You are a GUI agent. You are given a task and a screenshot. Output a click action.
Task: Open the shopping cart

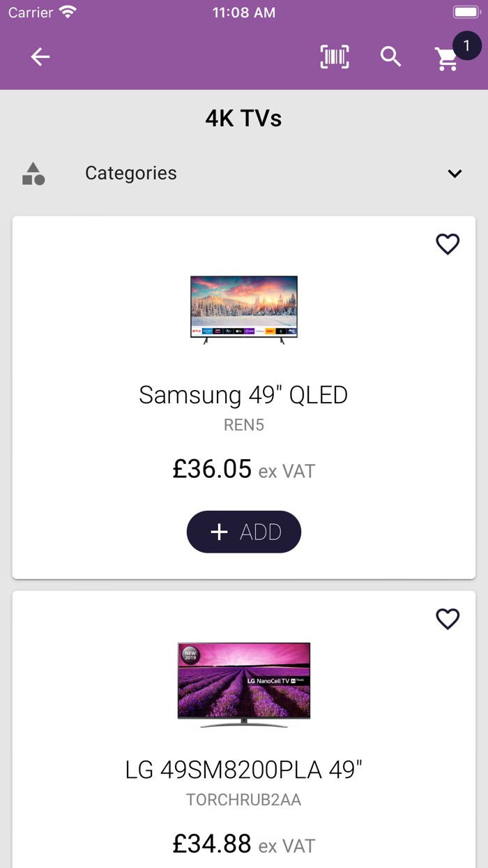coord(446,60)
